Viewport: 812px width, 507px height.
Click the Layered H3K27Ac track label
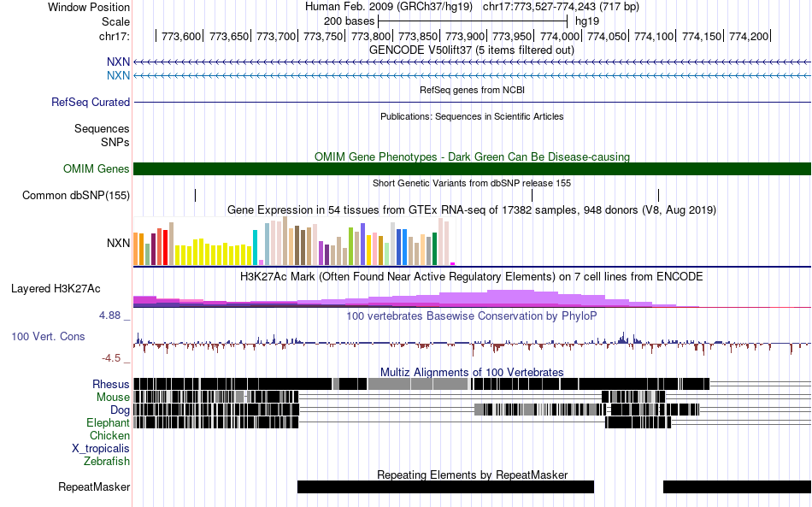click(x=56, y=288)
